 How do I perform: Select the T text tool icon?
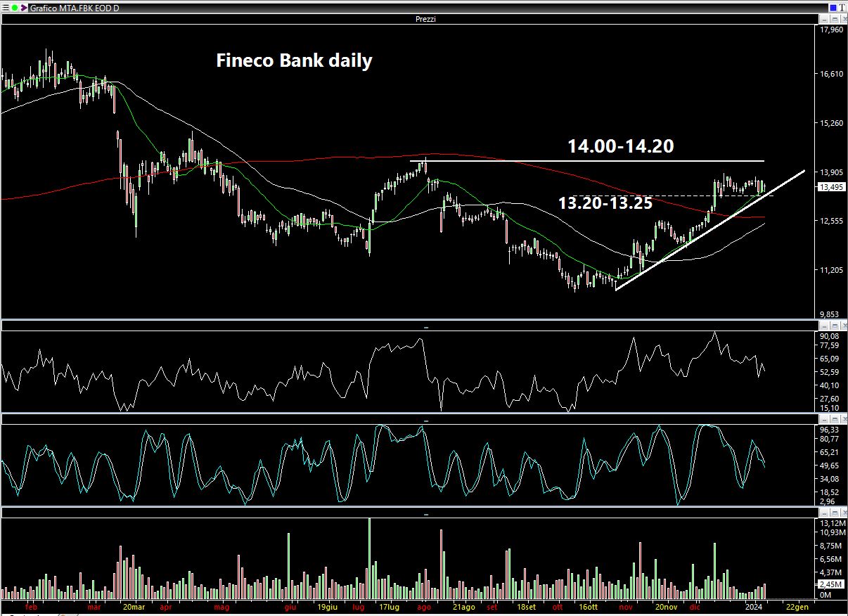click(842, 7)
